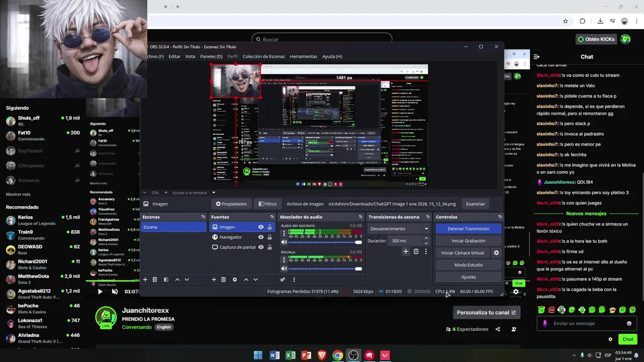Toggle the lock on the Navegador source
644x362 pixels.
[x=270, y=237]
